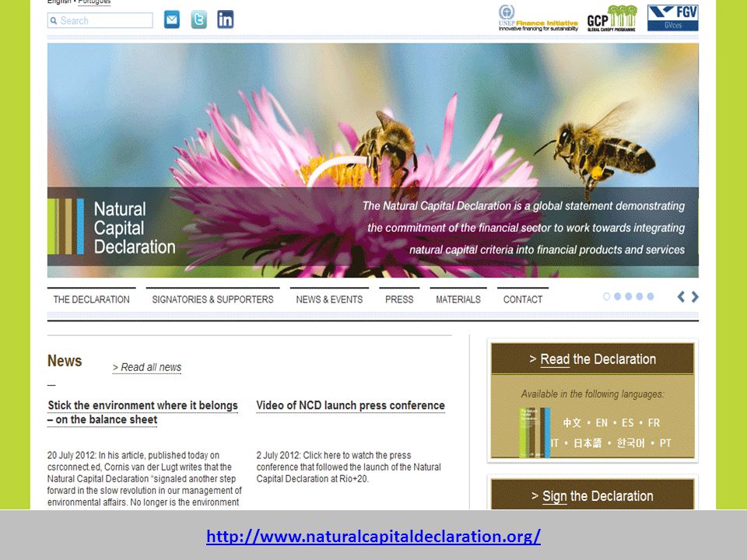Screen dimensions: 747x560
Task: Open the Materials menu item
Action: [x=458, y=299]
